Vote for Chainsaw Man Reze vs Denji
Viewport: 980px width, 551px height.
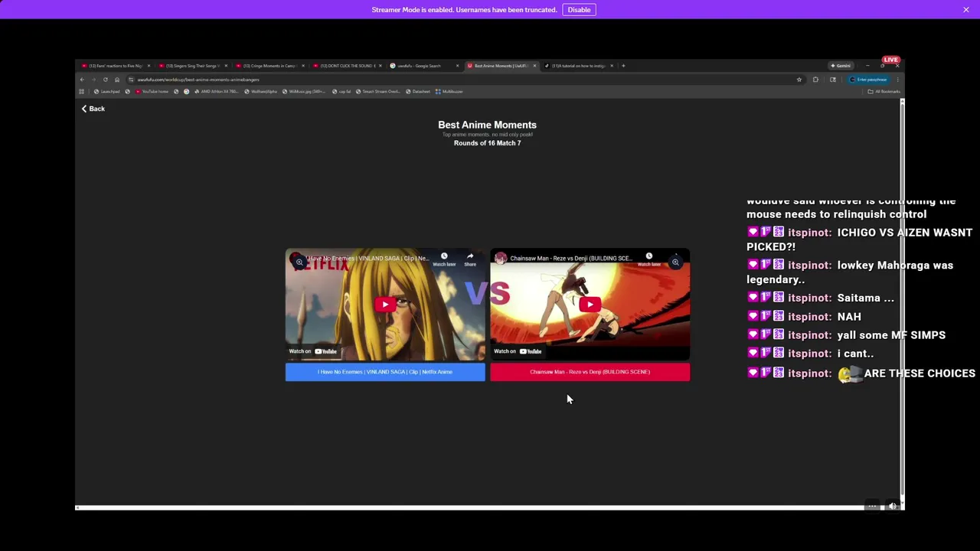coord(590,372)
